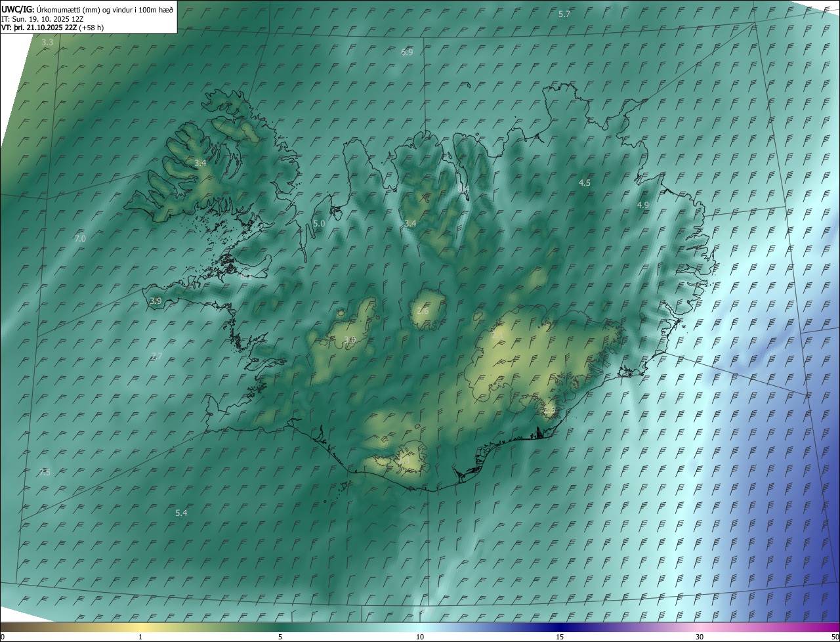Screen dimensions: 840x642
Task: Click the "(+58 h)" forecast offset text
Action: (x=91, y=28)
